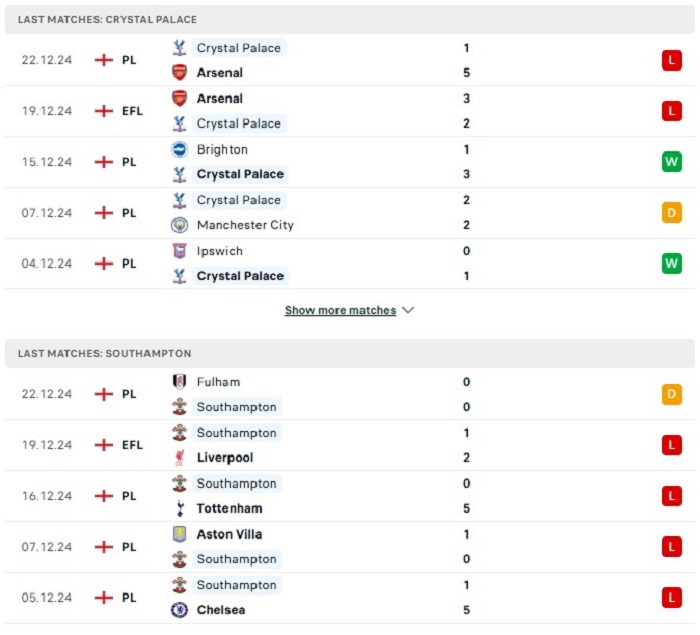Click the Tottenham cockerel icon
700x635 pixels.
pos(180,509)
